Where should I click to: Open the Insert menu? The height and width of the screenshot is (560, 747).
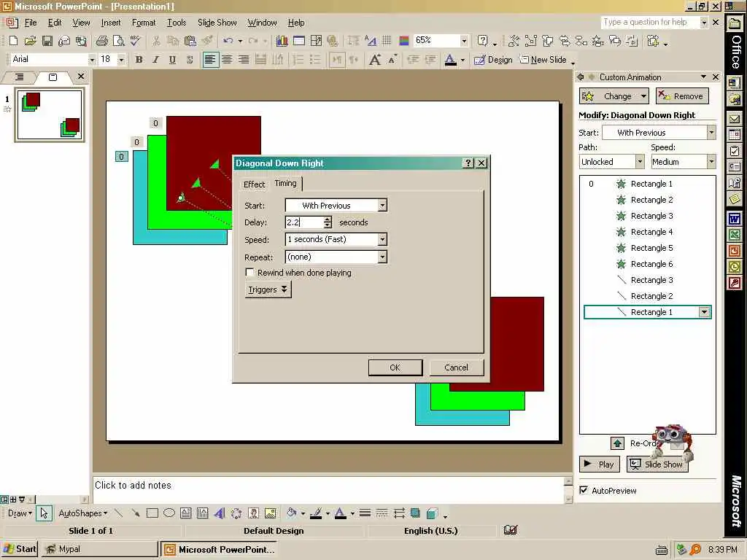[111, 23]
